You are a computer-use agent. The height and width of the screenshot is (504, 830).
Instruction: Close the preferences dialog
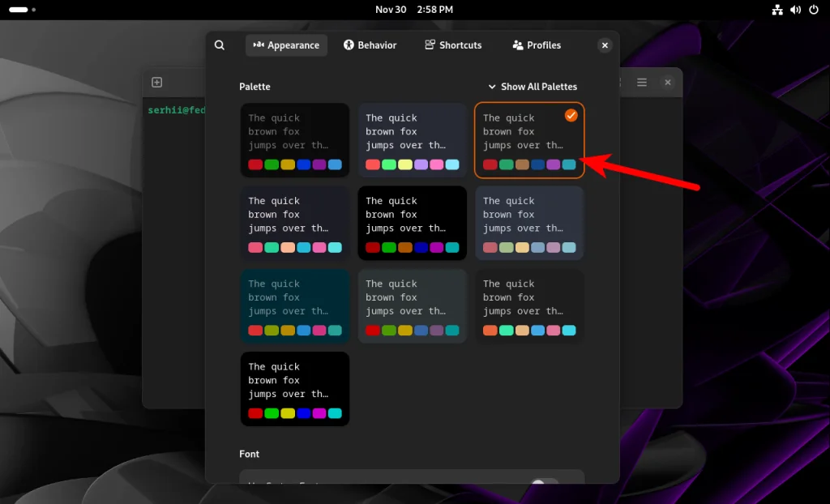pos(605,45)
